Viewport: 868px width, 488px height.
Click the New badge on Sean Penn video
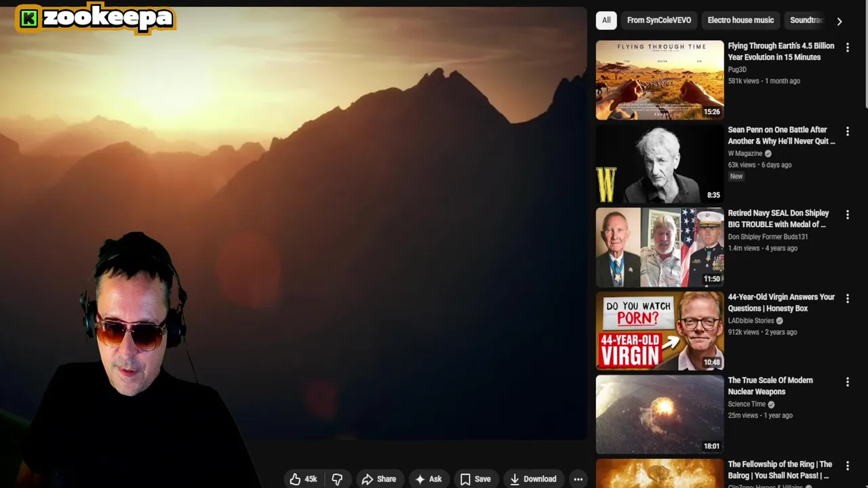736,176
